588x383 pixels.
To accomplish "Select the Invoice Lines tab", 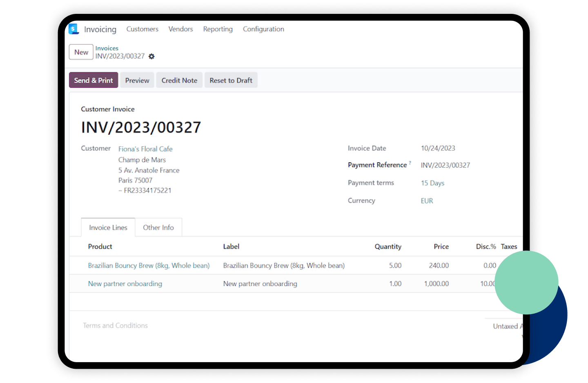I will click(108, 227).
